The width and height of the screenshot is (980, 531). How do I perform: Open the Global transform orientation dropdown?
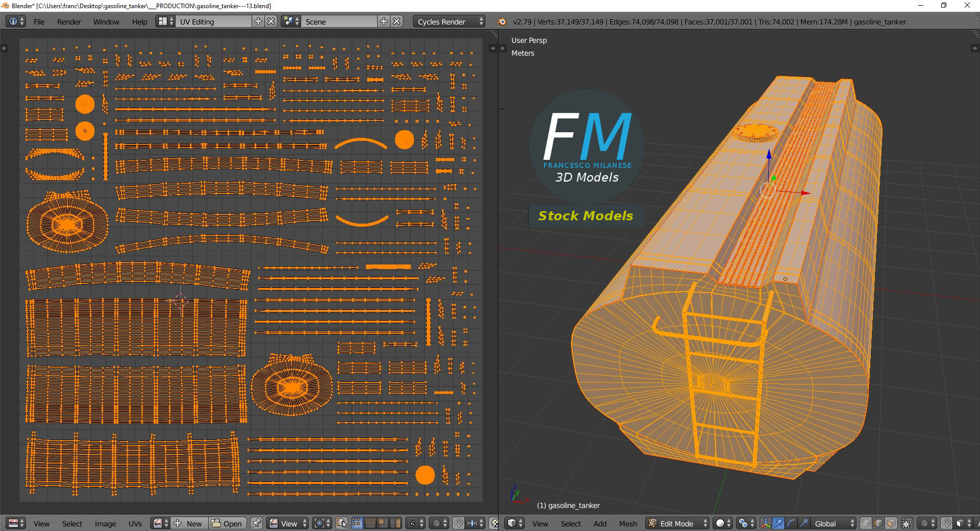click(x=834, y=523)
